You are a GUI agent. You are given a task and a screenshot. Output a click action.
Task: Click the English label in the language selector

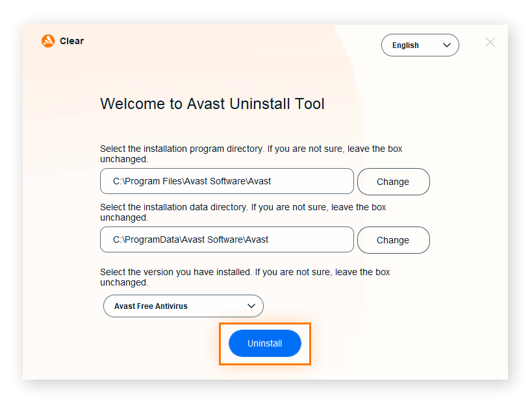(405, 45)
